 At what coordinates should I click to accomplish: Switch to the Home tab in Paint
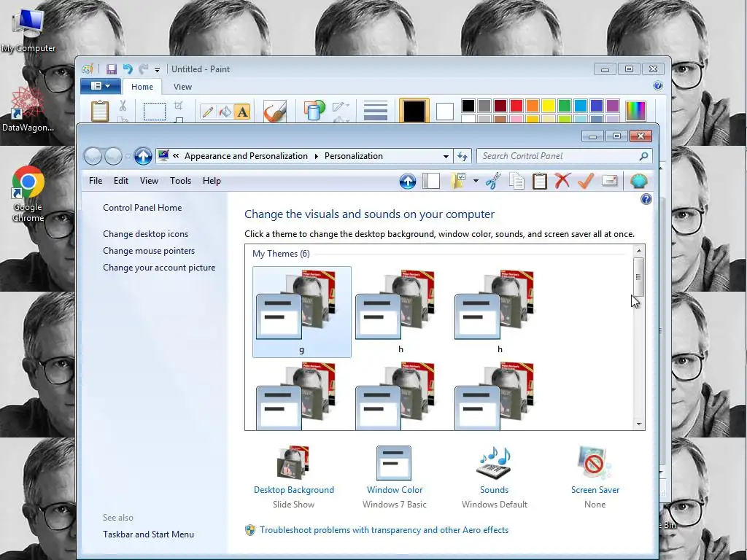click(x=142, y=87)
